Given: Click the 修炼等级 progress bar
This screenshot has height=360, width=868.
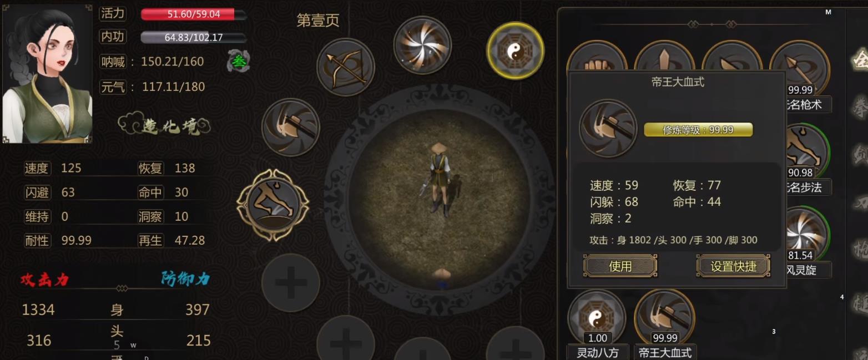Looking at the screenshot, I should click(698, 130).
